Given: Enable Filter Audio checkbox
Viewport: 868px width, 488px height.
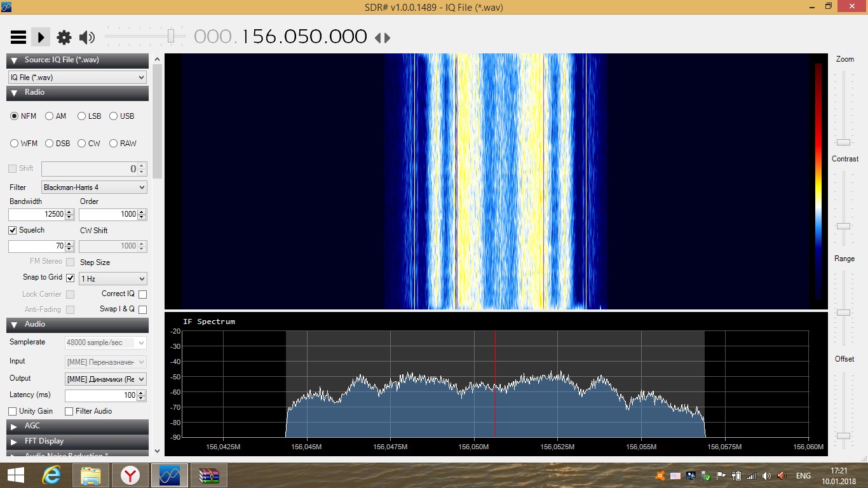Looking at the screenshot, I should tap(69, 412).
